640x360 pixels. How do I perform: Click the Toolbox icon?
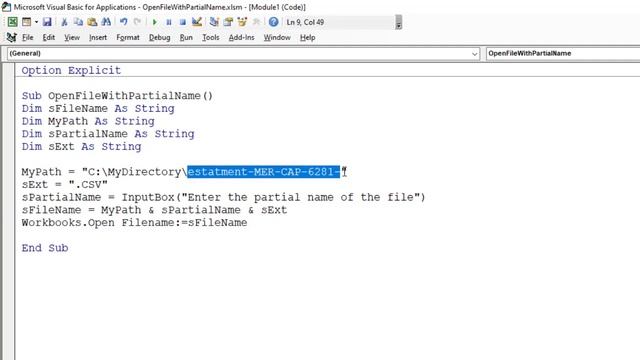[256, 22]
